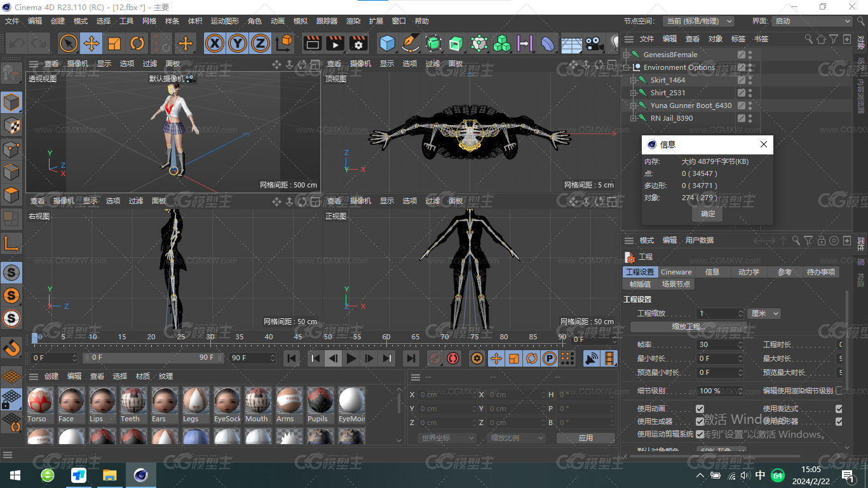Activate the Rotate tool in top toolbar
868x488 pixels.
point(137,43)
